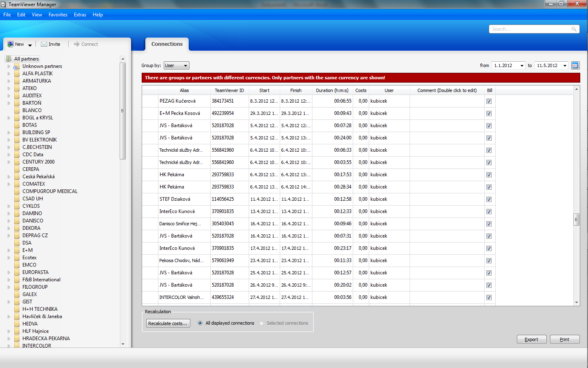Expand the EUROPASTA tree node

[9, 272]
